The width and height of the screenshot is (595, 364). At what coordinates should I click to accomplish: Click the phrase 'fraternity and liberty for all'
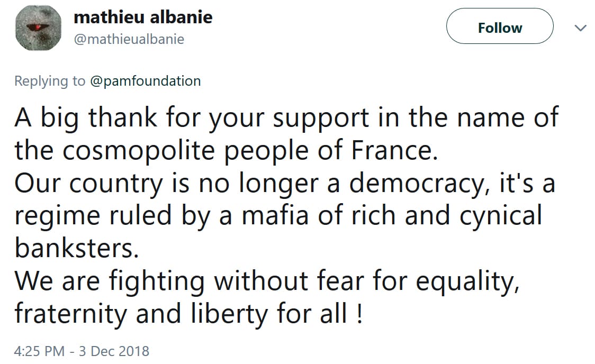pyautogui.click(x=181, y=314)
